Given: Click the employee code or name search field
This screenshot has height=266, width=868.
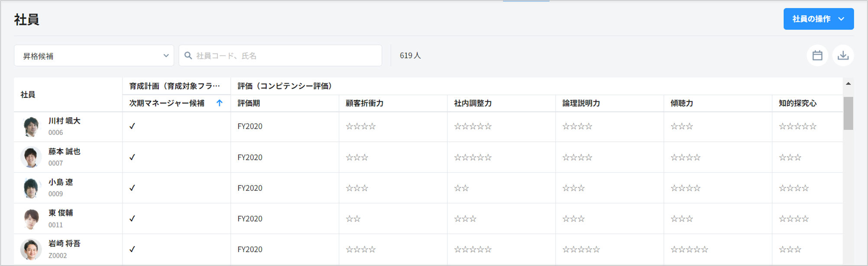Looking at the screenshot, I should (x=286, y=56).
